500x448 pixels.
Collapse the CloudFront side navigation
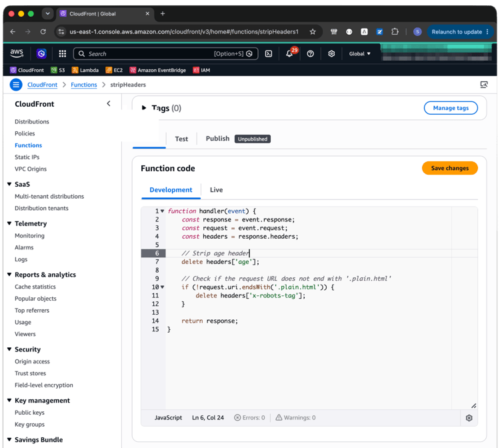[x=109, y=103]
